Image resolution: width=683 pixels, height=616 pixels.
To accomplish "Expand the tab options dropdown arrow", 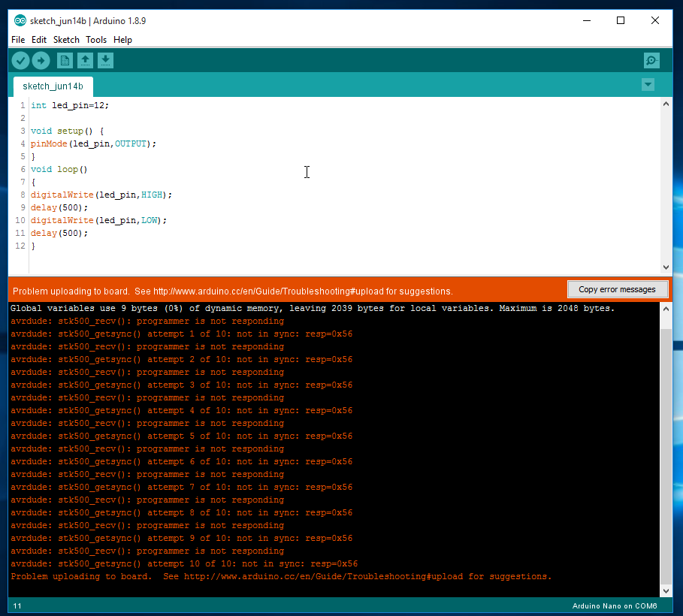I will coord(648,85).
